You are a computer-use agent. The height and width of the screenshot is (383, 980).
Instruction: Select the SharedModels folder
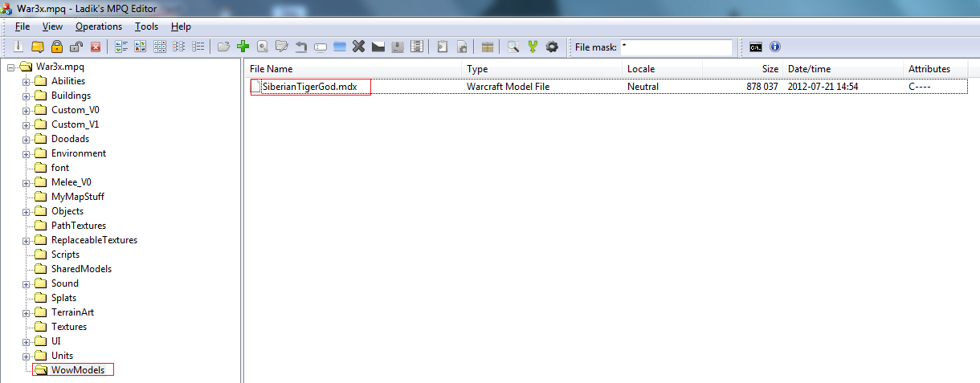coord(81,269)
